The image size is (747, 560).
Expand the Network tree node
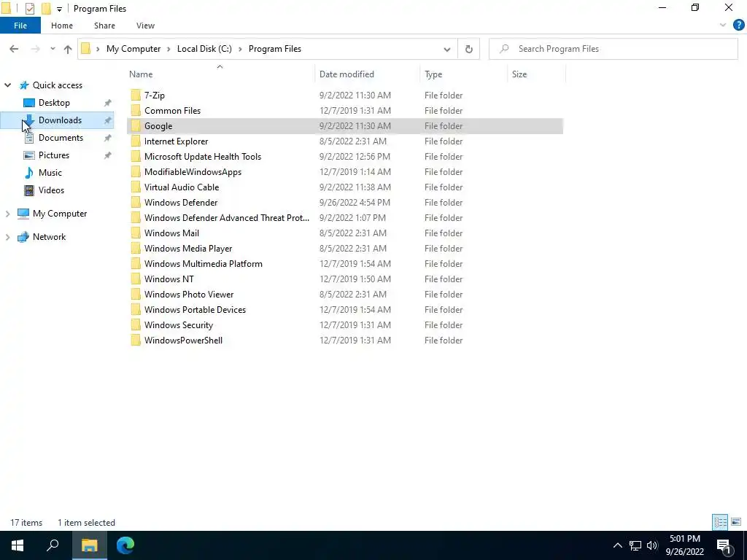pyautogui.click(x=7, y=237)
